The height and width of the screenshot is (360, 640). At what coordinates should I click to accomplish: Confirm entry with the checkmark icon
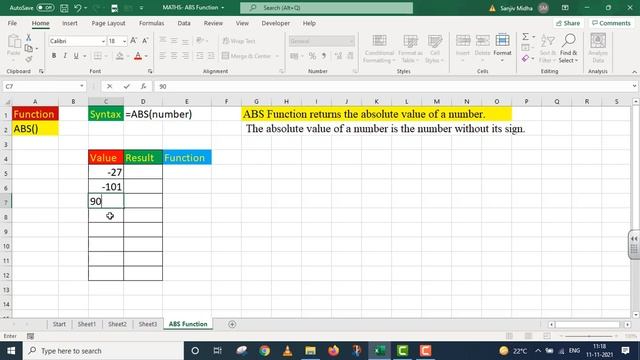click(x=127, y=86)
